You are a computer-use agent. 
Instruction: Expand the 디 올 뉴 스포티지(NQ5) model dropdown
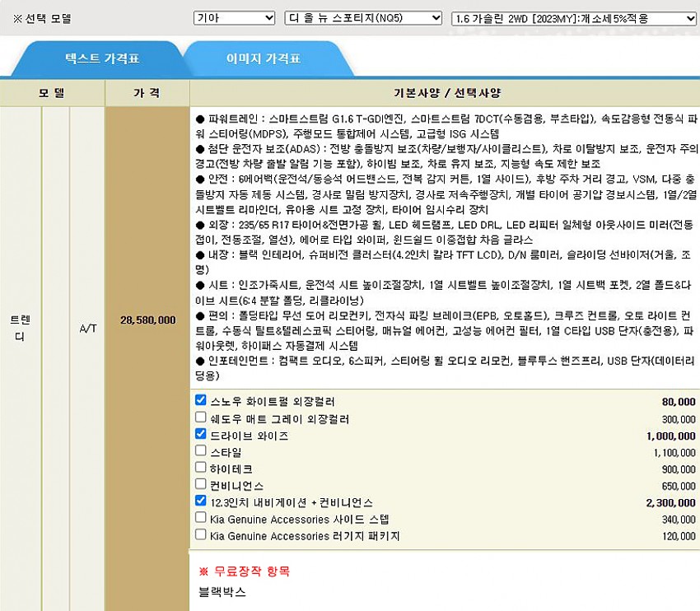click(x=362, y=18)
